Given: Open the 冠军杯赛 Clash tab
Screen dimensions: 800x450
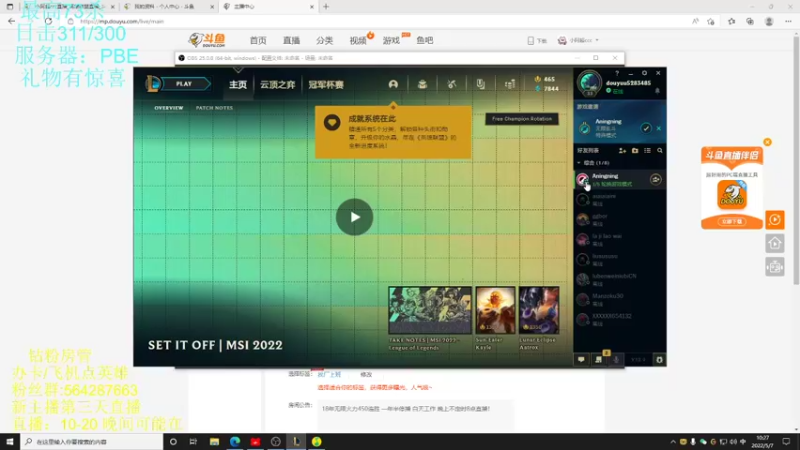Looking at the screenshot, I should [326, 85].
